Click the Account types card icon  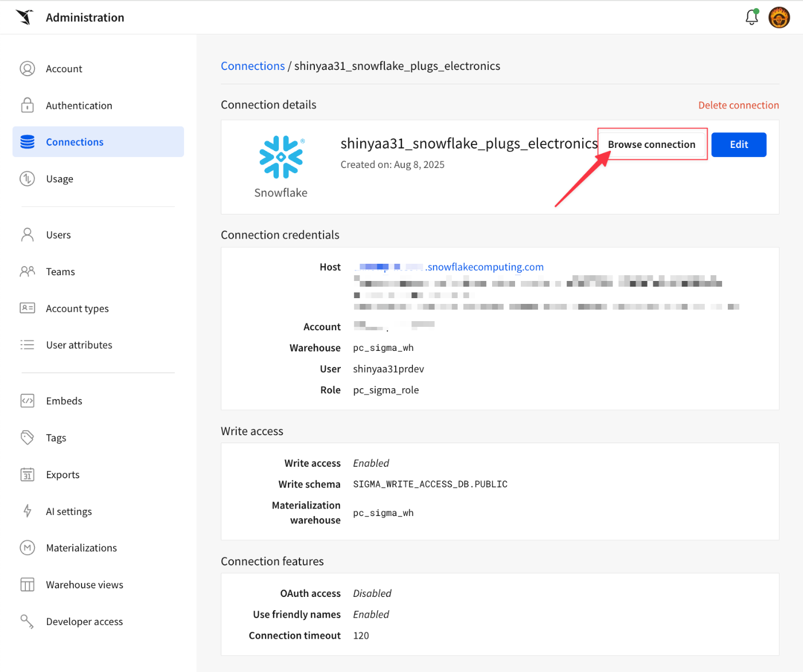tap(28, 308)
